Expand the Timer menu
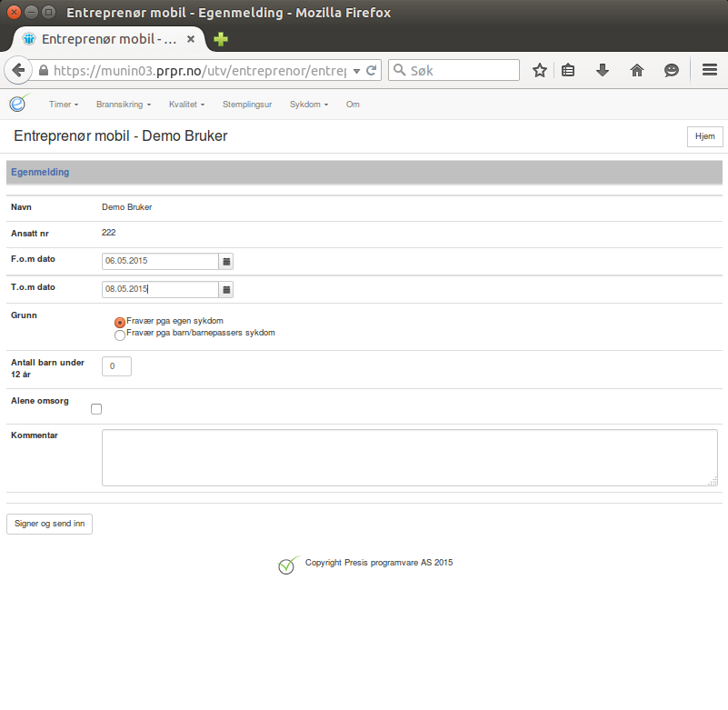 tap(64, 105)
